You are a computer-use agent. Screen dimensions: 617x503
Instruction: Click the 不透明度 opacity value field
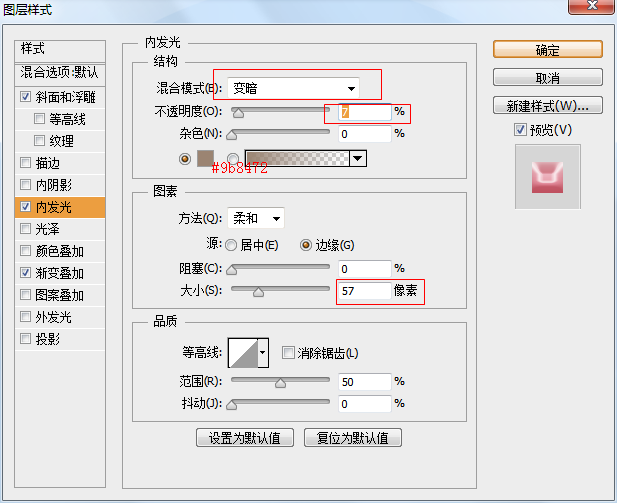coord(365,112)
